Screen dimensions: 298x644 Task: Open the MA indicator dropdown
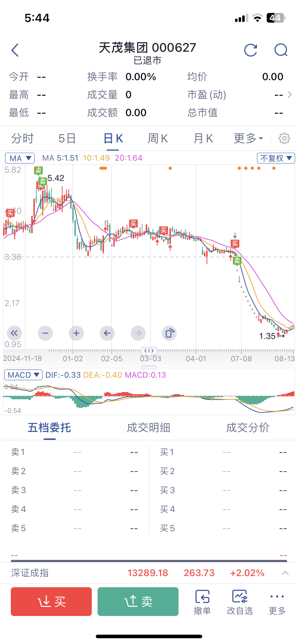[x=20, y=158]
